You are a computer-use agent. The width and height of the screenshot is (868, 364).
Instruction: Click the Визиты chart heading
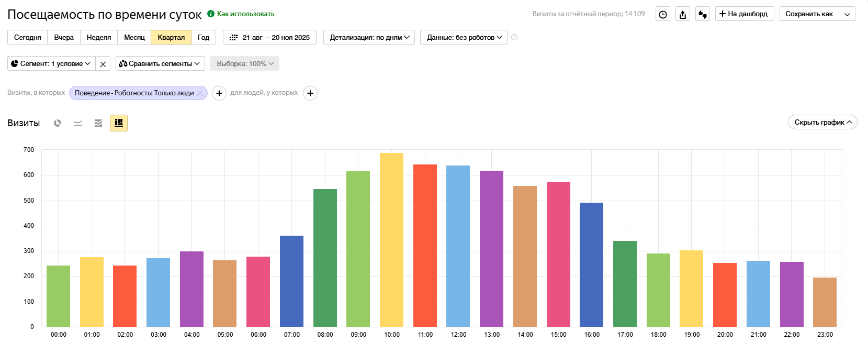(x=24, y=123)
